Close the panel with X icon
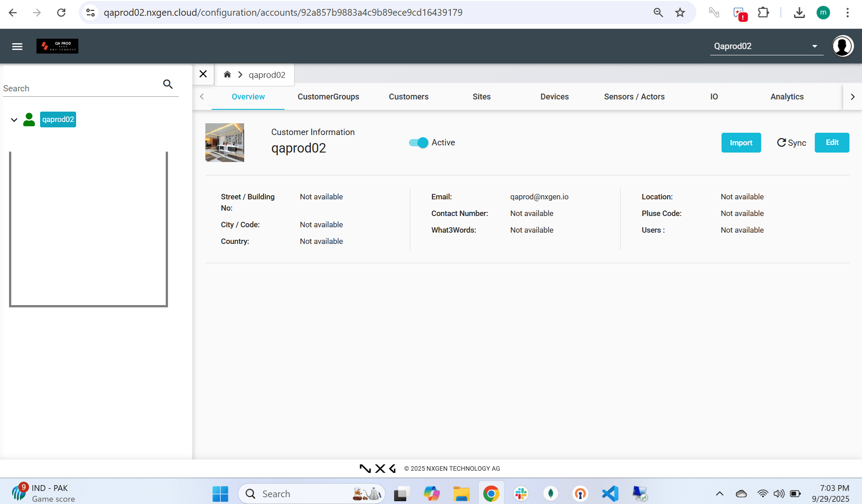Viewport: 862px width, 504px height. tap(203, 74)
